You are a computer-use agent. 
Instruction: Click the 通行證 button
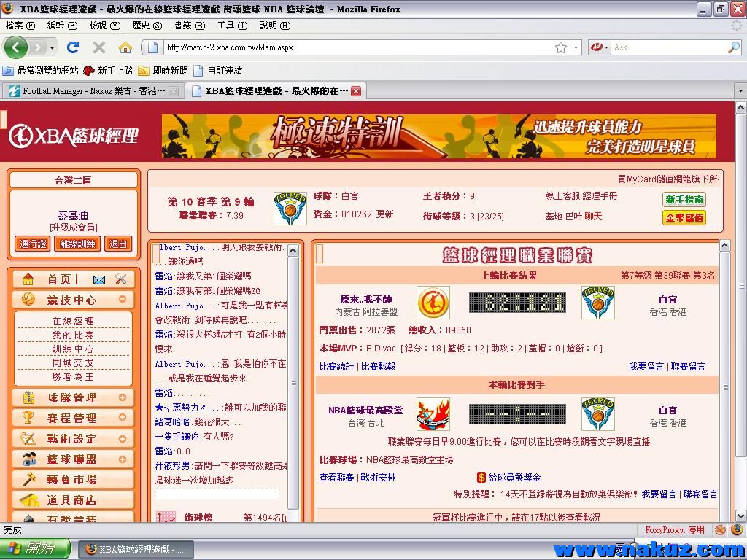point(33,244)
